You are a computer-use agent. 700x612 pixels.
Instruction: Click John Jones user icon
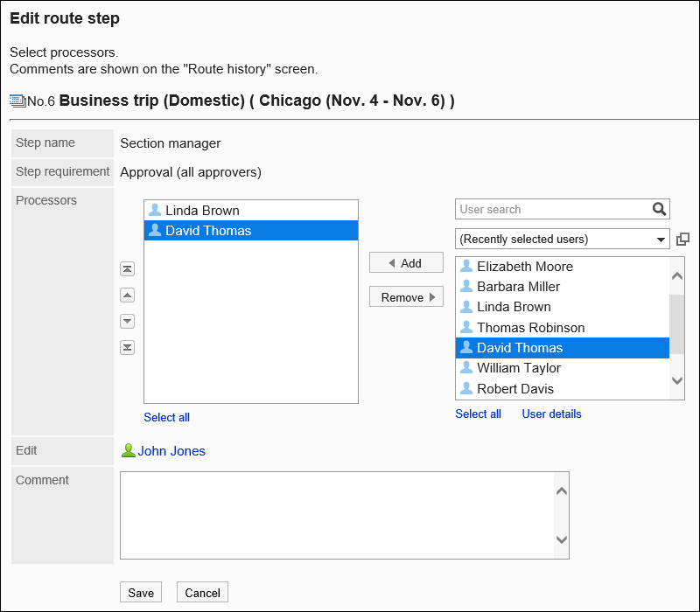(x=129, y=451)
